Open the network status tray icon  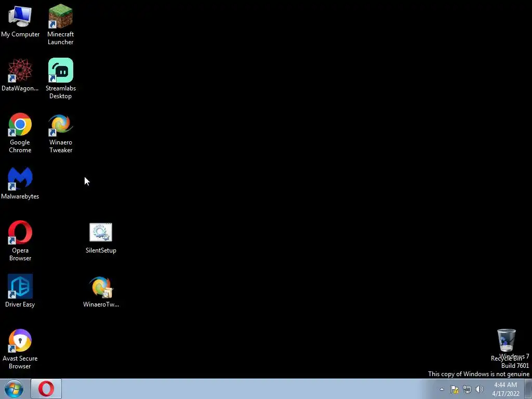(467, 389)
